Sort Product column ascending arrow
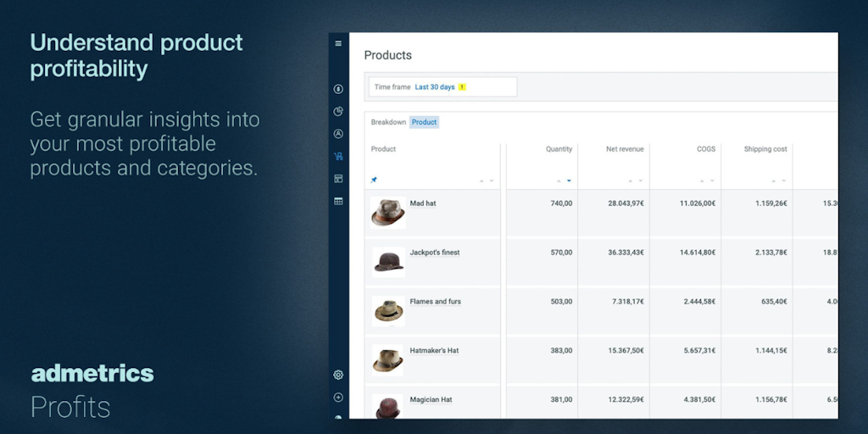 (481, 181)
